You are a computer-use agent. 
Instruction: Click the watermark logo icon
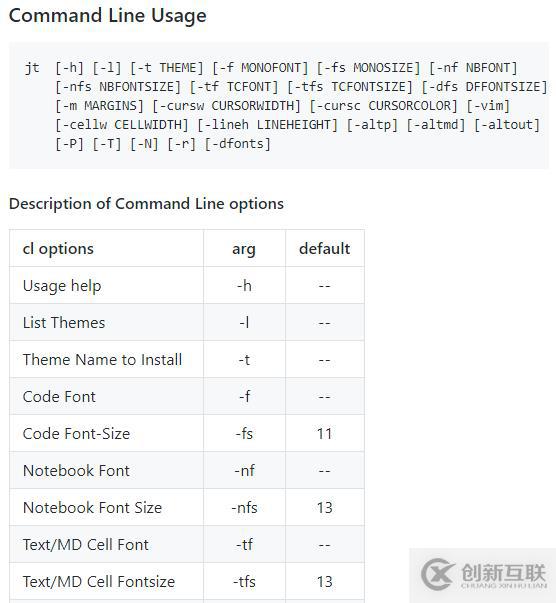(438, 574)
